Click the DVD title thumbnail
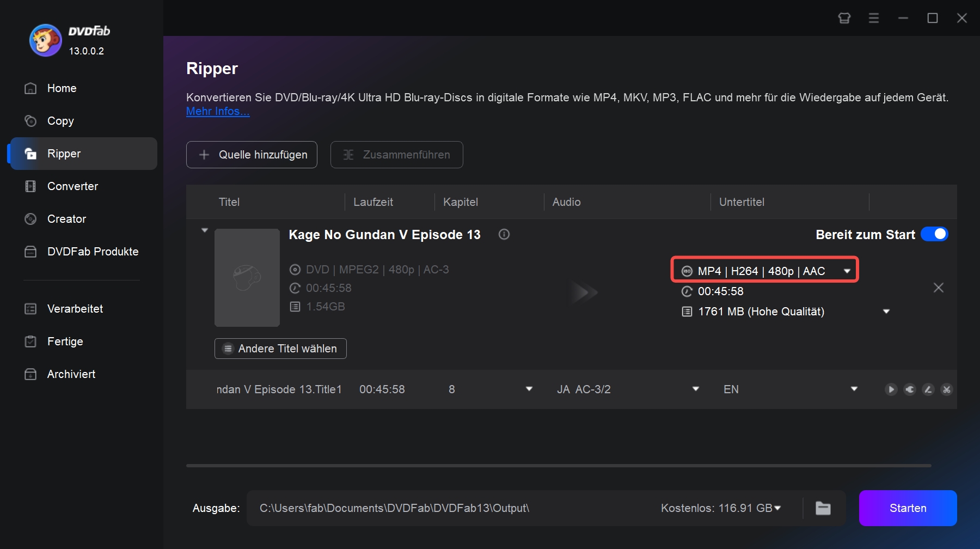The width and height of the screenshot is (980, 549). point(247,278)
